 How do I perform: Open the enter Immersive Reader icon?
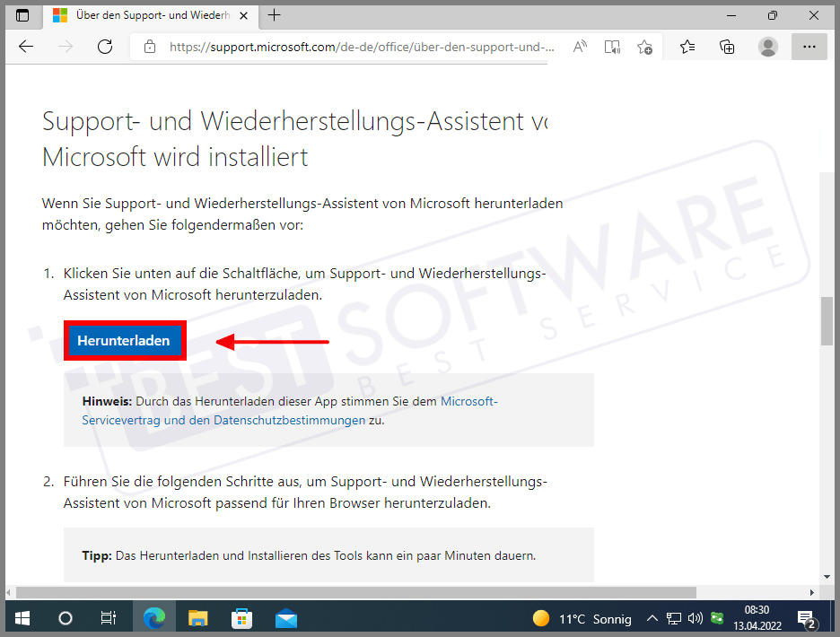point(612,47)
